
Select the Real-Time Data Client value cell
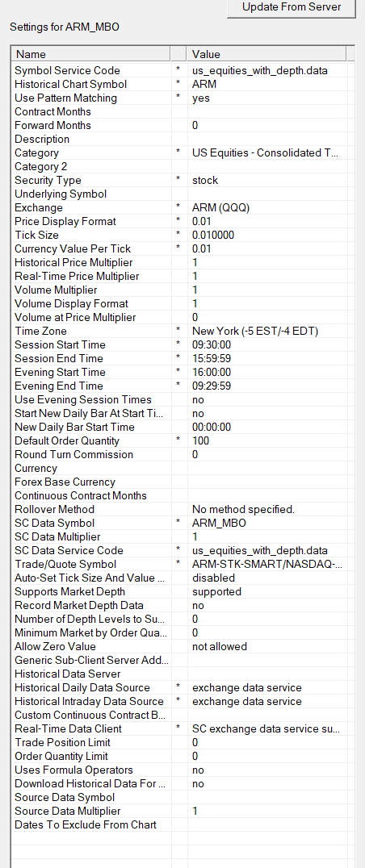pos(267,728)
